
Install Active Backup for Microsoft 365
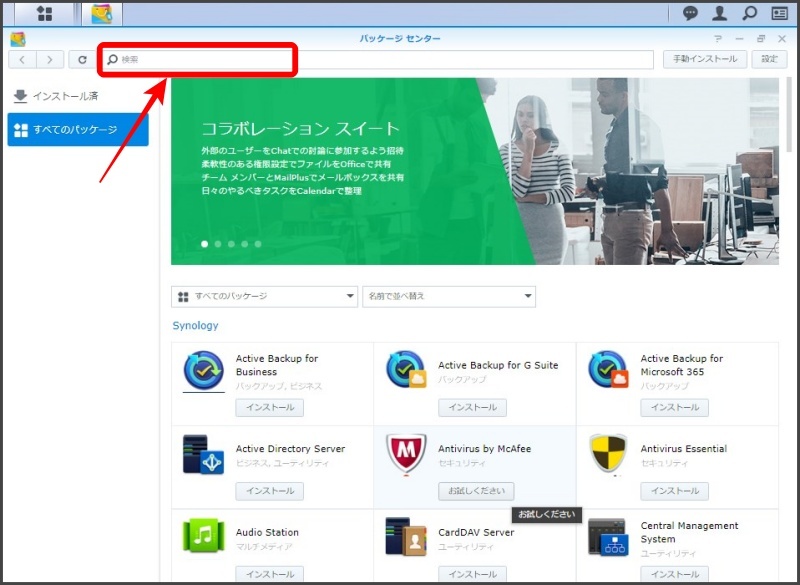(x=674, y=408)
